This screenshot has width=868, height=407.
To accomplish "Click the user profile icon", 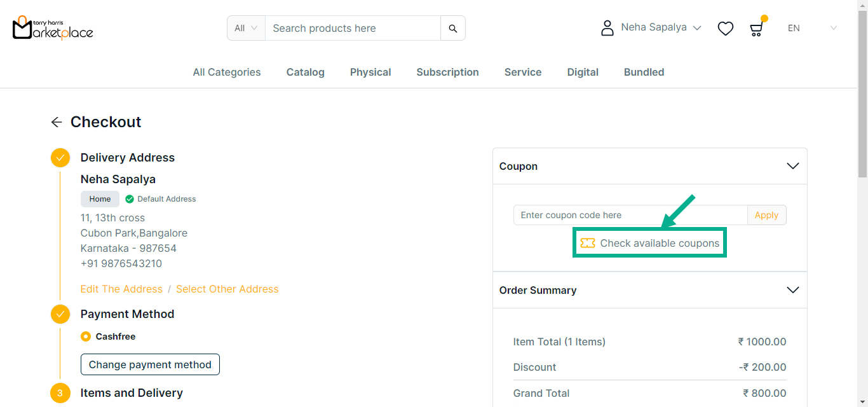I will click(x=607, y=28).
